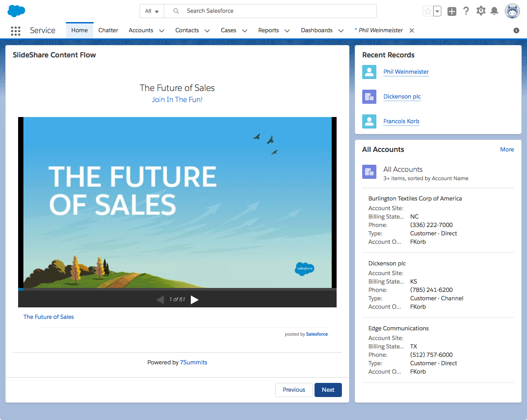The image size is (527, 420).
Task: Click the Previous button
Action: click(294, 390)
